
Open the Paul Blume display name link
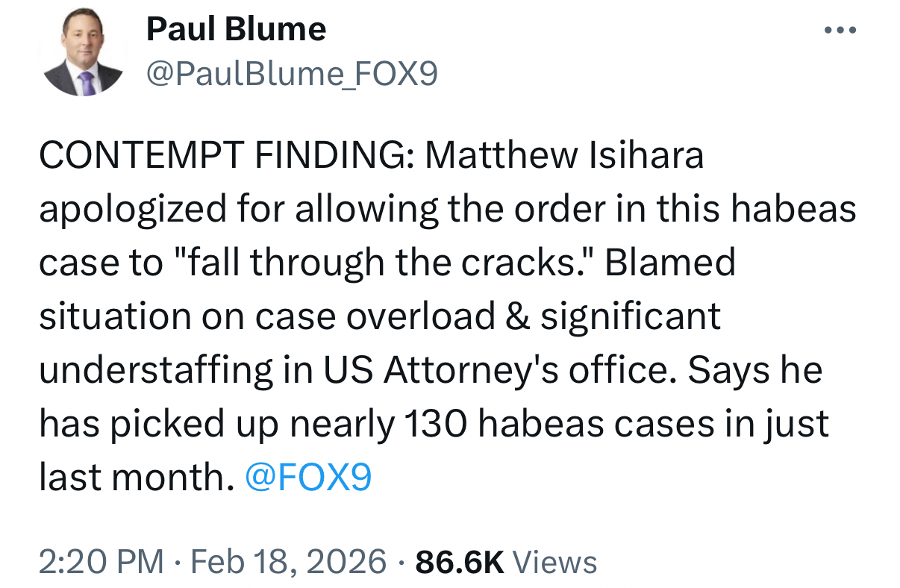tap(236, 30)
